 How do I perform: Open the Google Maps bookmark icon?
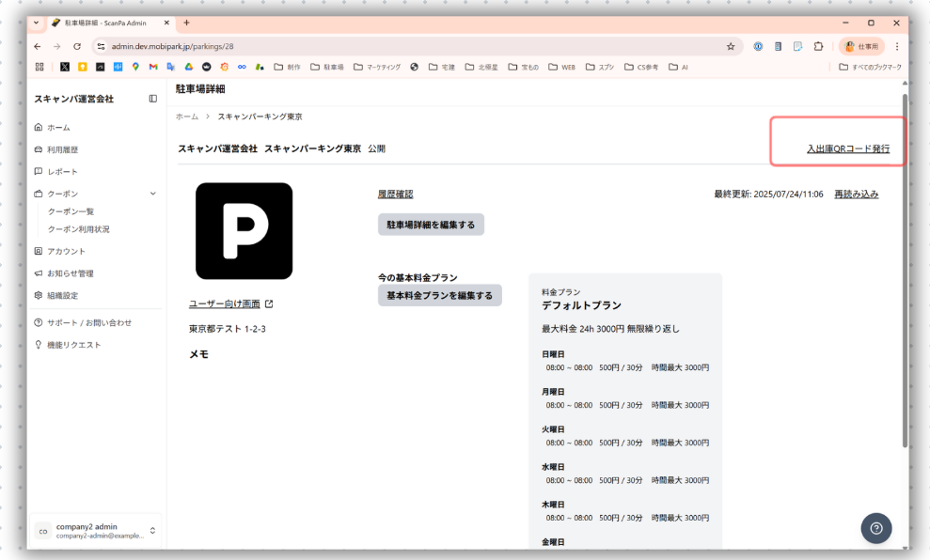click(x=135, y=67)
